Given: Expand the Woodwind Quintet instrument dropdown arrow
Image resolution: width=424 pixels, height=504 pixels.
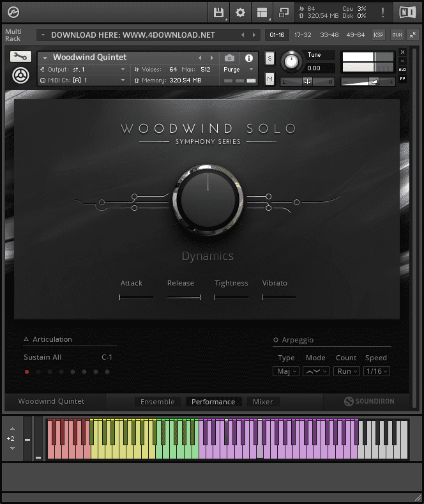Looking at the screenshot, I should coord(45,58).
